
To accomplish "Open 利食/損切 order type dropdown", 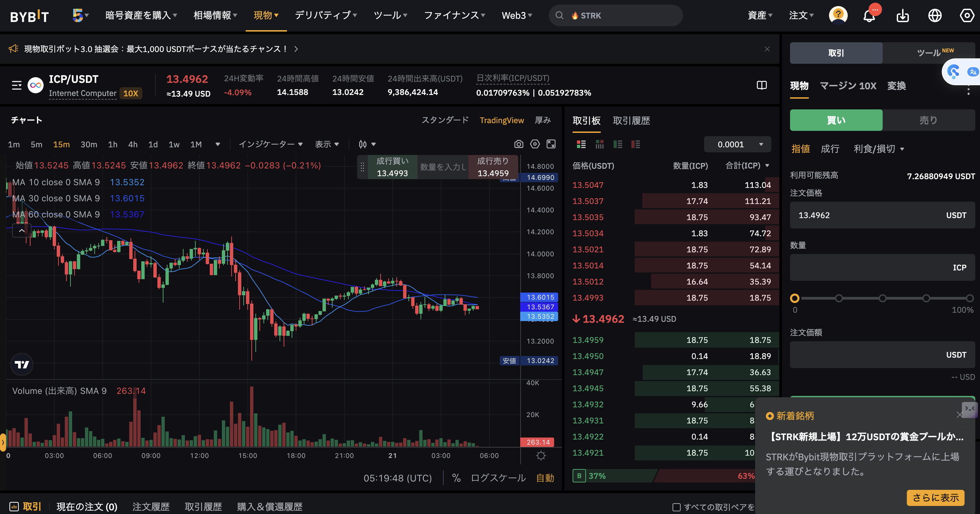I will [878, 149].
